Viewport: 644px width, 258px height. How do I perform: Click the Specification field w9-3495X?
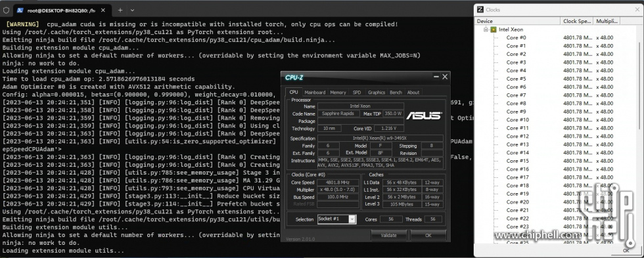click(x=380, y=139)
